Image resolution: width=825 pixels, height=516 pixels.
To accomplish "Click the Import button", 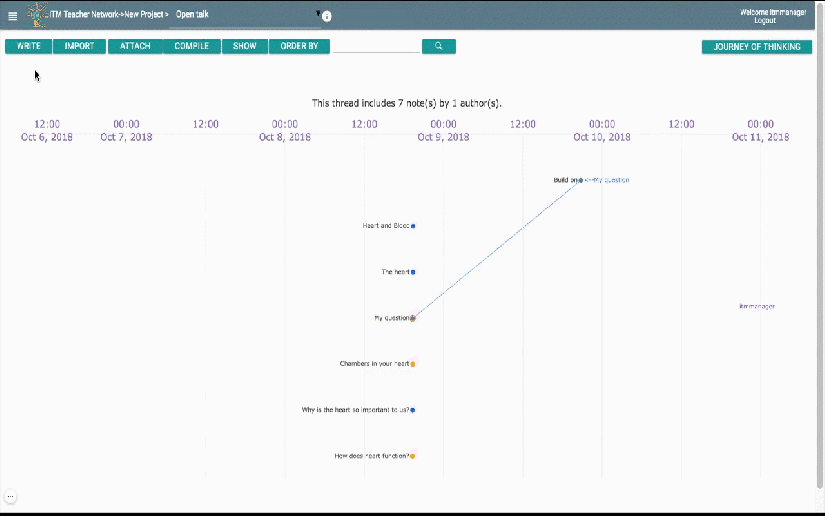I will 80,46.
